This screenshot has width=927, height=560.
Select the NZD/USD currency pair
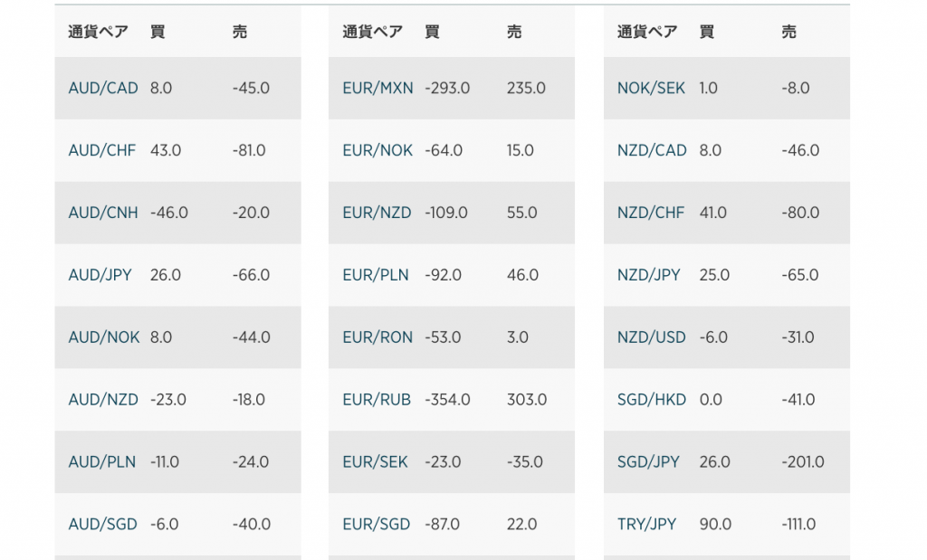tap(652, 337)
